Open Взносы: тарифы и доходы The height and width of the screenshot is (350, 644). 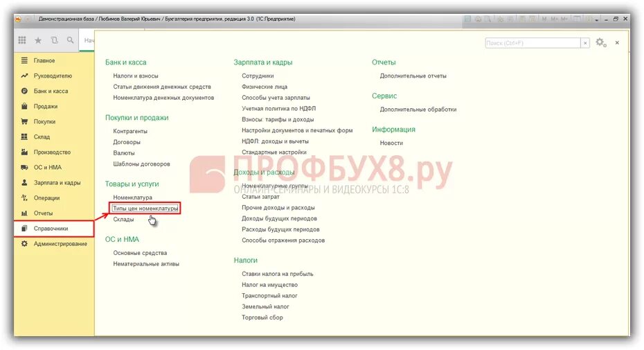278,119
